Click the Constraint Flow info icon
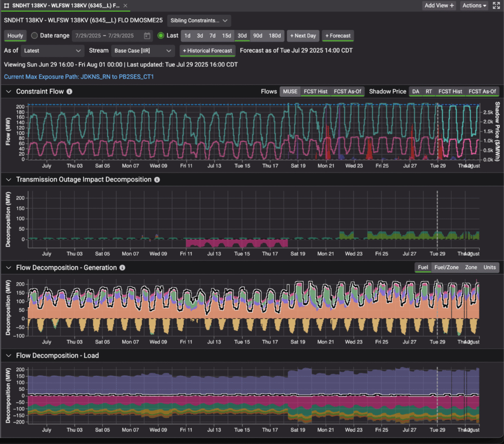Screen dimensions: 504x444 [x=69, y=92]
